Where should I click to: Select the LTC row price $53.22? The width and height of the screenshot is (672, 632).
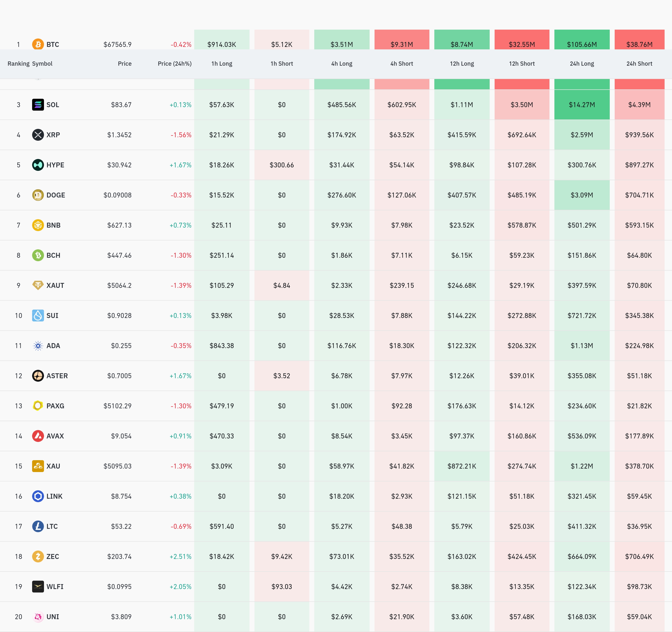tap(121, 526)
